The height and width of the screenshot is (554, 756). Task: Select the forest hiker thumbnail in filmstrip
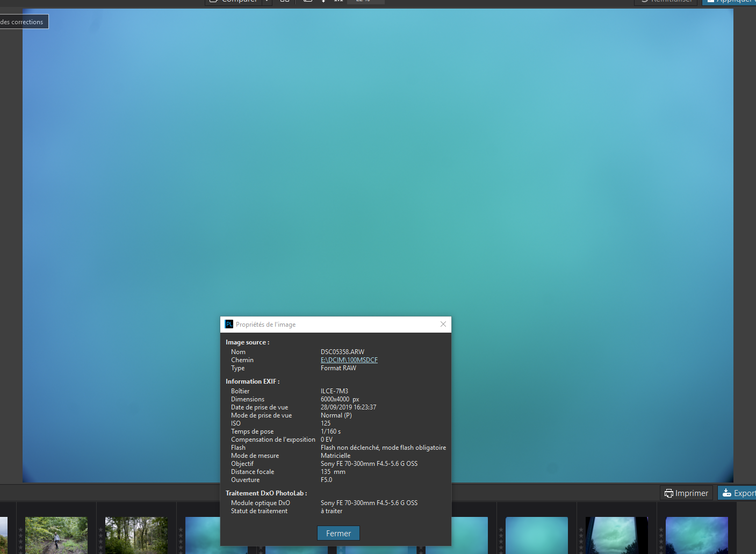(56, 535)
